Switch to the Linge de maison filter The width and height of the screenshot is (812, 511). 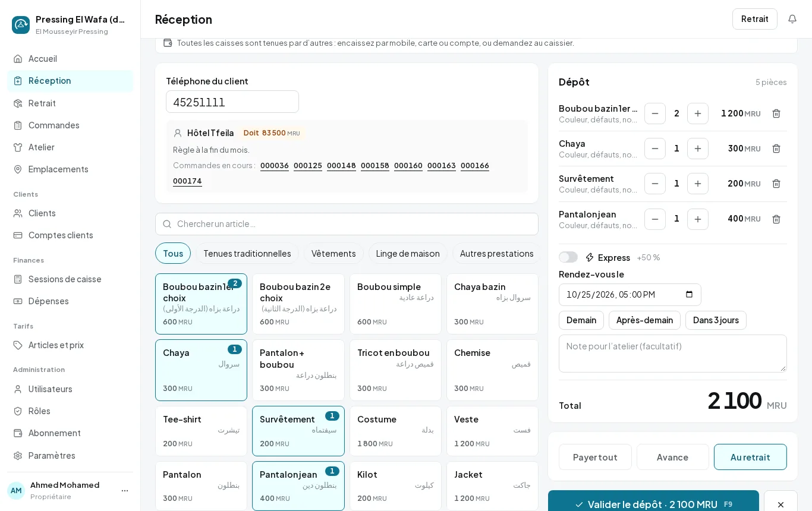pos(408,253)
